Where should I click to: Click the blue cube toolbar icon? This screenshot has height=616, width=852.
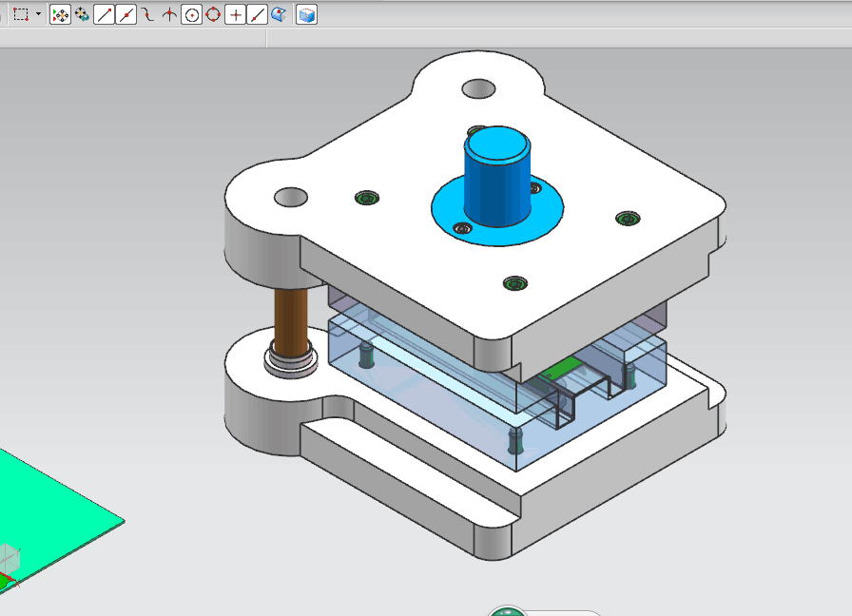(x=306, y=14)
